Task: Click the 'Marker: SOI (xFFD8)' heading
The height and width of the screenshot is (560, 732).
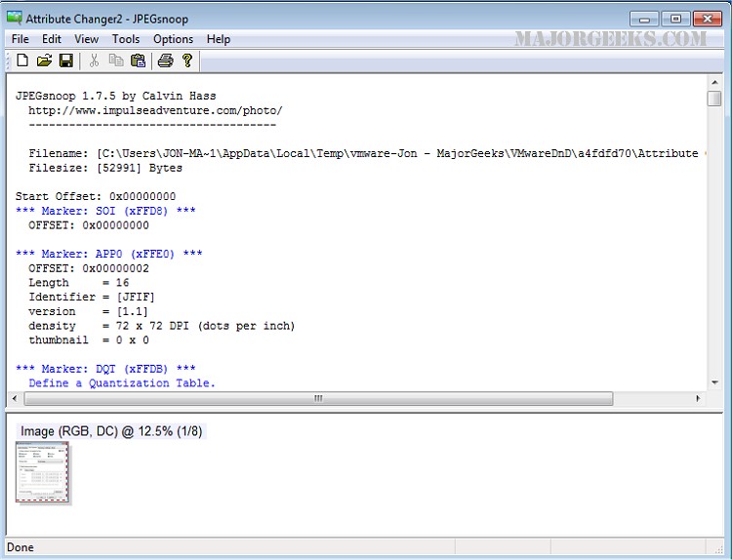Action: (x=105, y=211)
